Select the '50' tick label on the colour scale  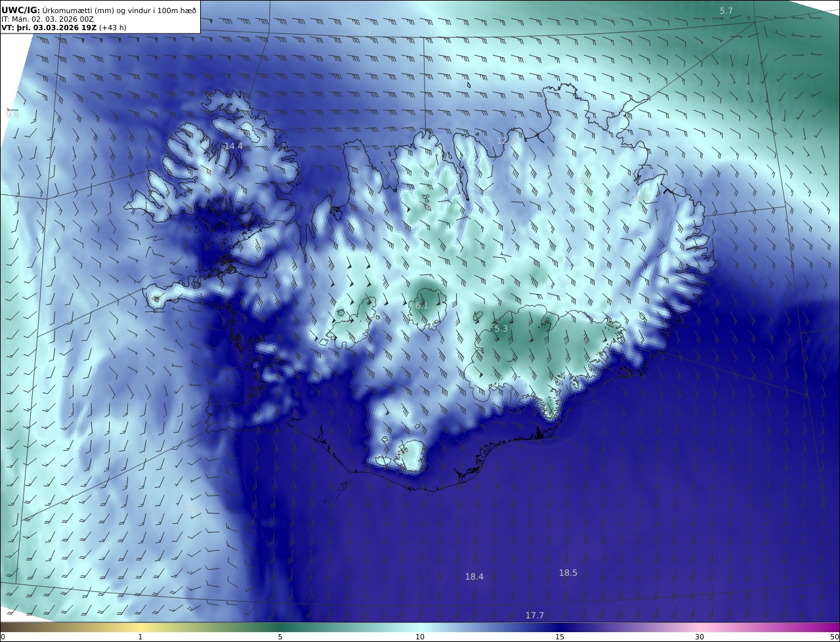pos(834,637)
